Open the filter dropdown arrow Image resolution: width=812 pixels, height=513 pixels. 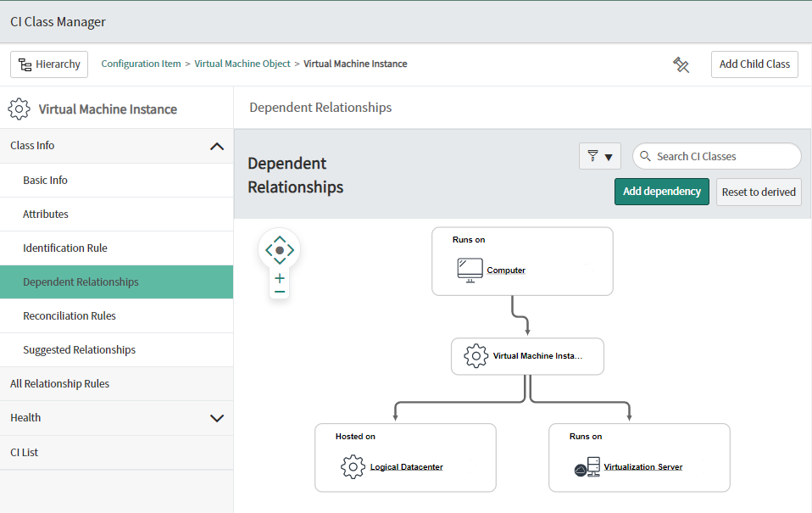(608, 156)
